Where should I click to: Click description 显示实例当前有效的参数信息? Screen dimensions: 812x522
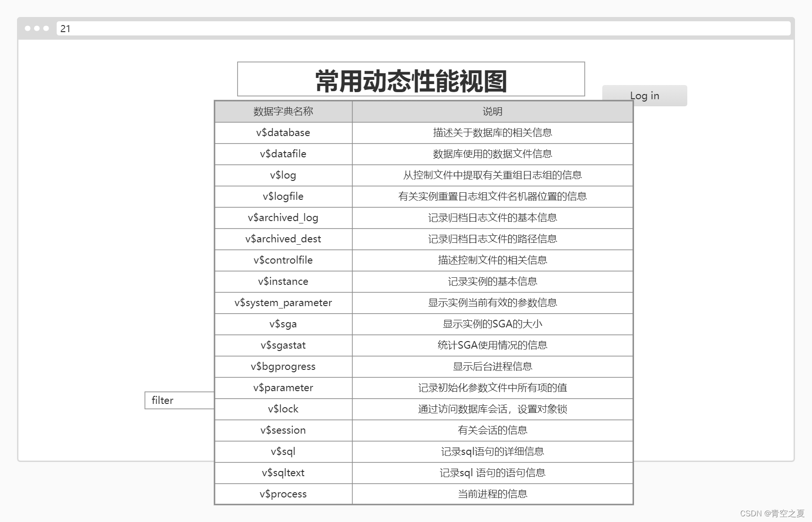tap(493, 303)
